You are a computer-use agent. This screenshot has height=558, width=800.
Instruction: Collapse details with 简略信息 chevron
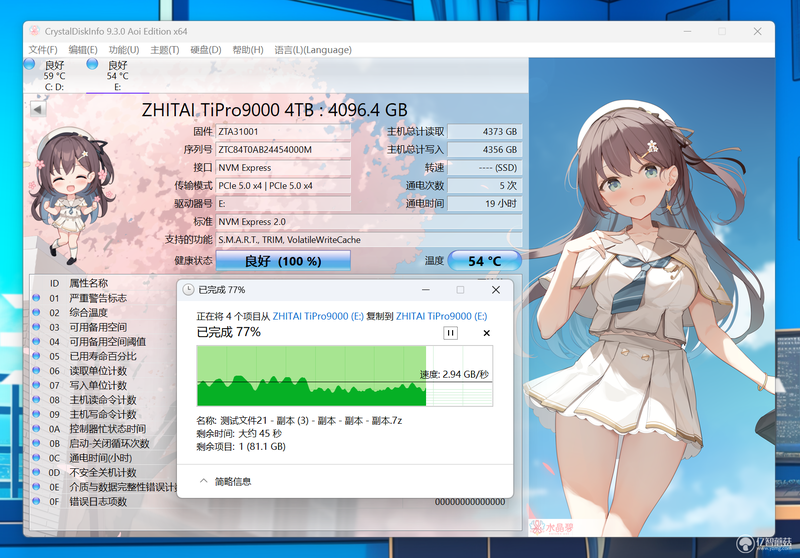click(204, 481)
